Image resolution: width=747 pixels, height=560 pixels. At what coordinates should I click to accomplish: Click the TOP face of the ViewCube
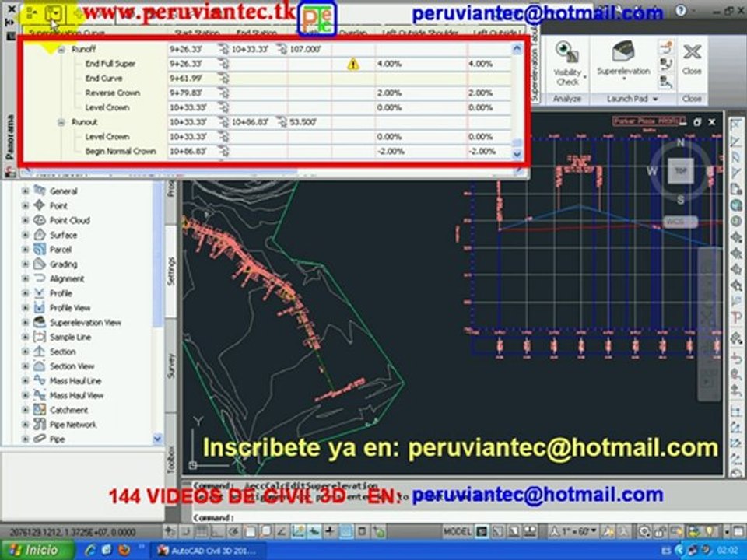click(680, 171)
